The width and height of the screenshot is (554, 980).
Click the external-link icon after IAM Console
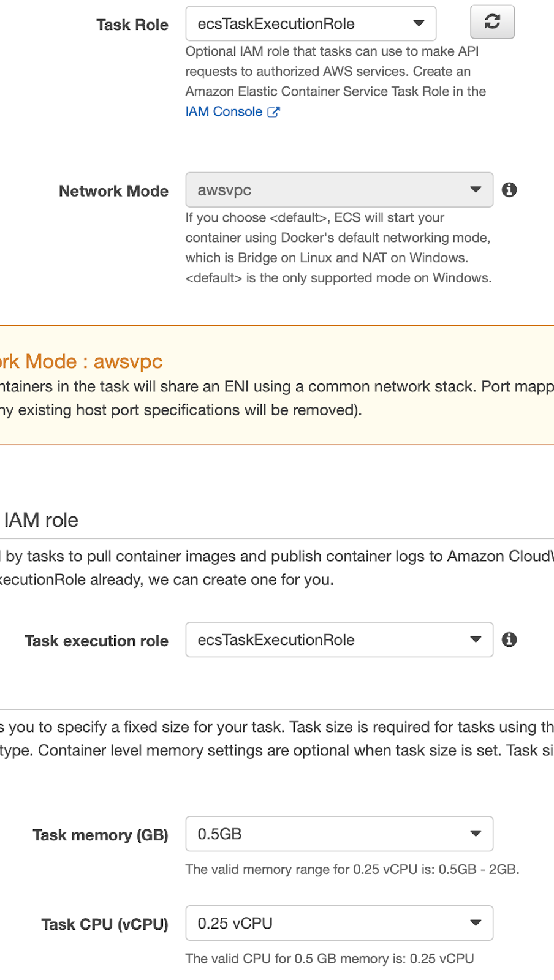coord(273,112)
